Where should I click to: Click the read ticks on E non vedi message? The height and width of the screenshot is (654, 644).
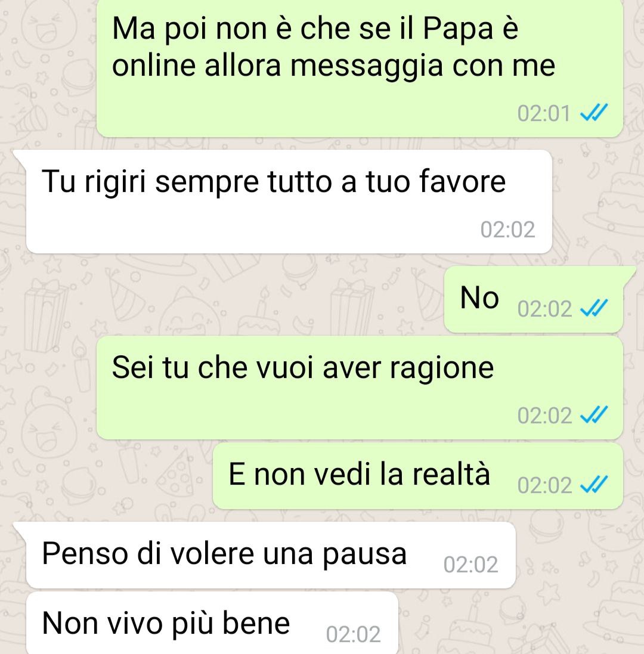tap(594, 485)
